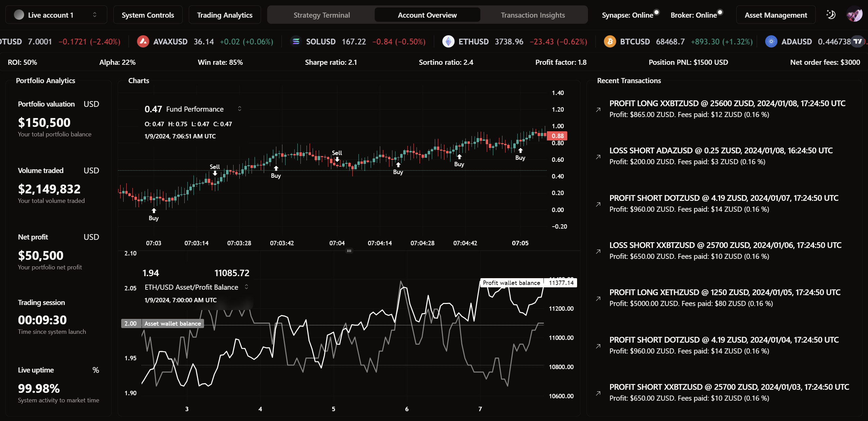
Task: Click the ADAUSD Cardano ticker icon
Action: coord(771,41)
